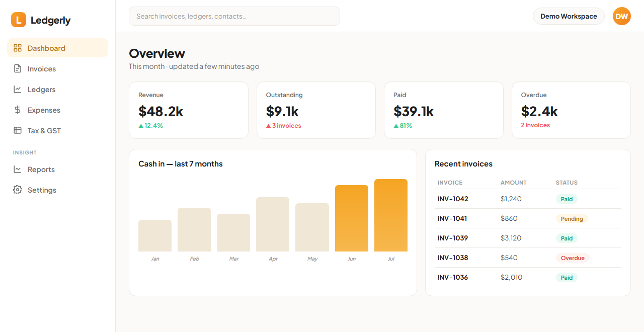
Task: Open the Ledgers section
Action: [58, 89]
